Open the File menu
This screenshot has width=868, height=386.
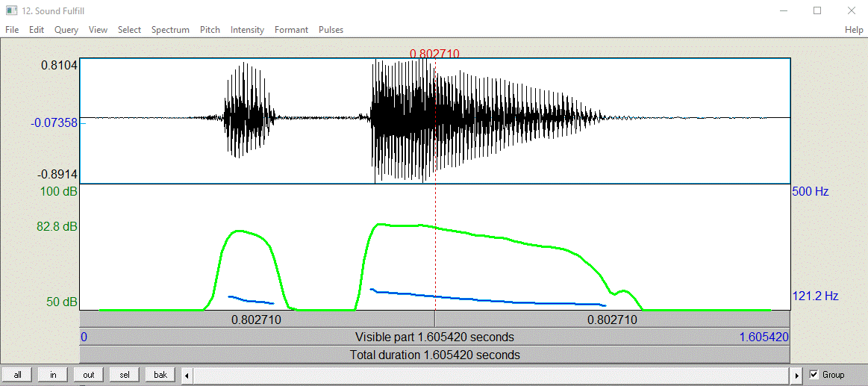12,30
